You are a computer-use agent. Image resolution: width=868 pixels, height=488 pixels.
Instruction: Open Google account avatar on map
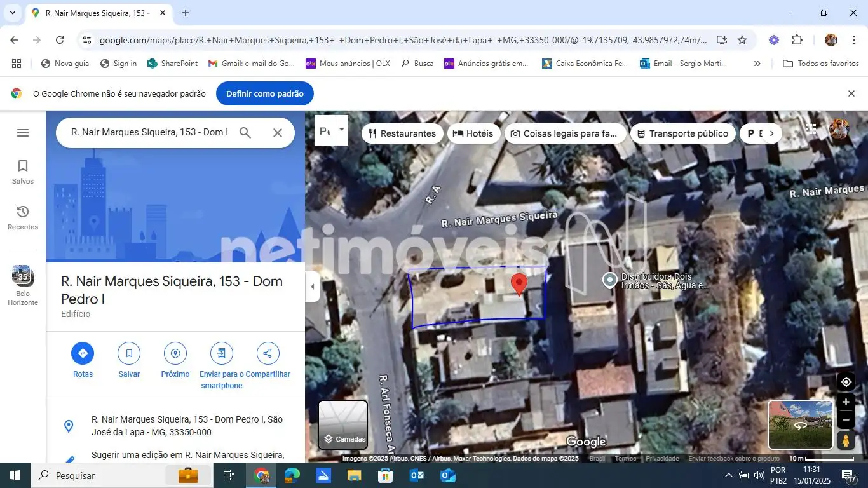pos(839,128)
